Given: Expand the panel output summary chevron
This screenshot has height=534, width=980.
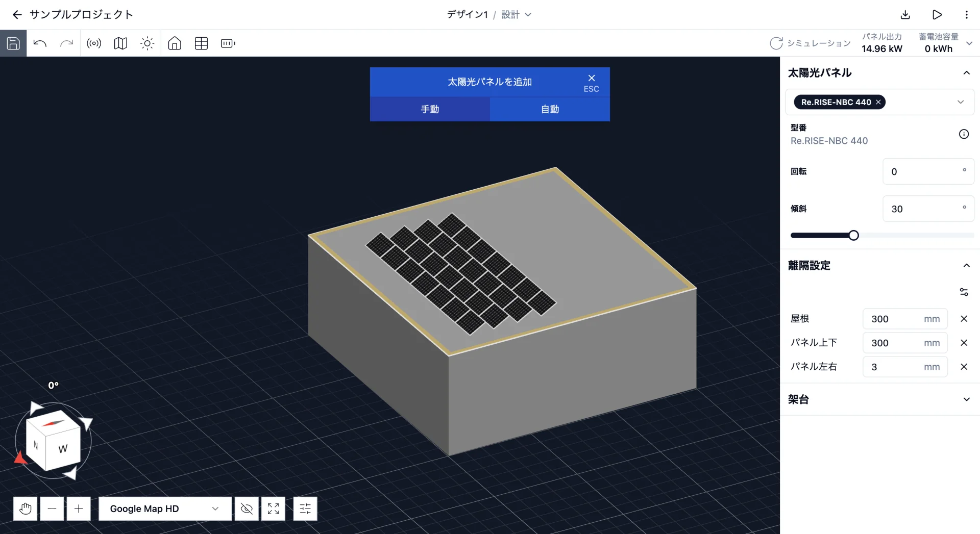Looking at the screenshot, I should click(x=969, y=43).
